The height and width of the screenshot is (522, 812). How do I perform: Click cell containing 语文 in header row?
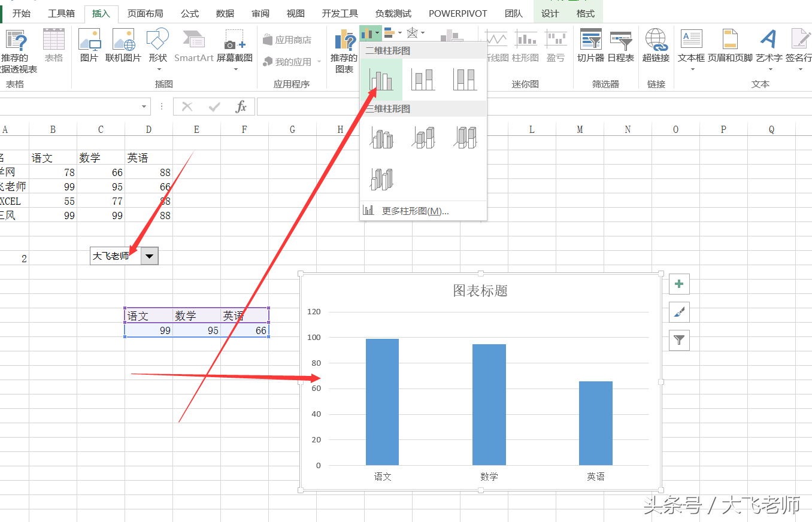tap(53, 158)
